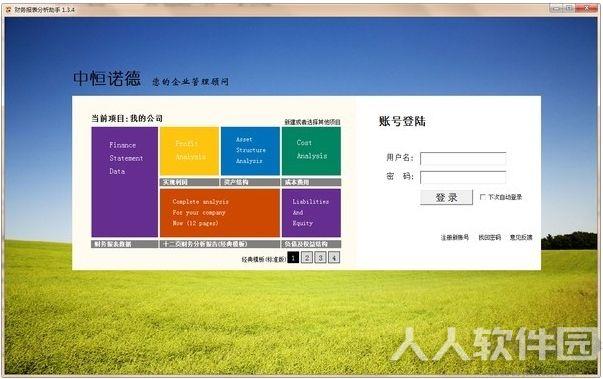Switch to template page 3
The height and width of the screenshot is (379, 603).
[320, 258]
